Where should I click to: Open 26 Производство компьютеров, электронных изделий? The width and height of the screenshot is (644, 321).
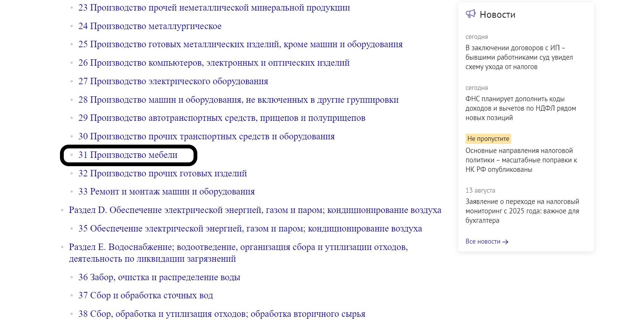pos(214,63)
